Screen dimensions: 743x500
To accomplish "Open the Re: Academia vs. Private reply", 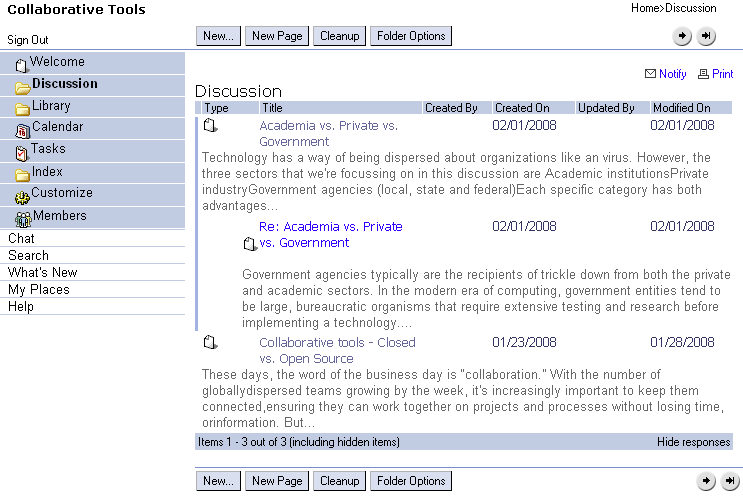I will (330, 234).
